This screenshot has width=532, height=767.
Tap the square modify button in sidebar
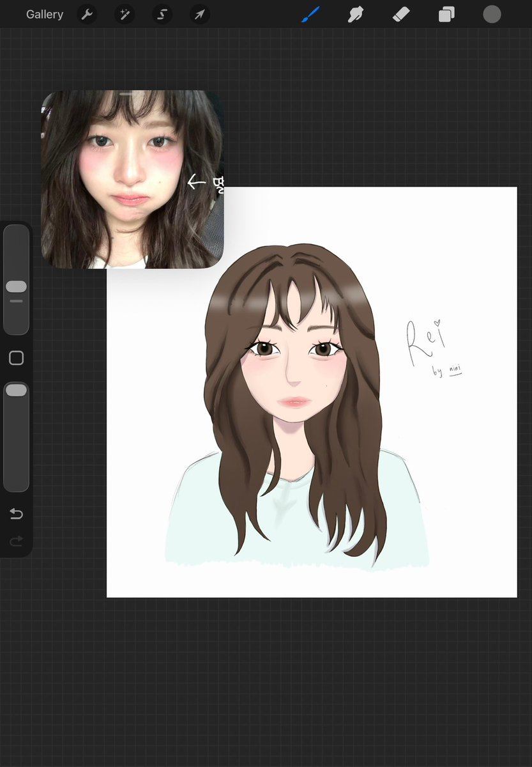pyautogui.click(x=16, y=358)
